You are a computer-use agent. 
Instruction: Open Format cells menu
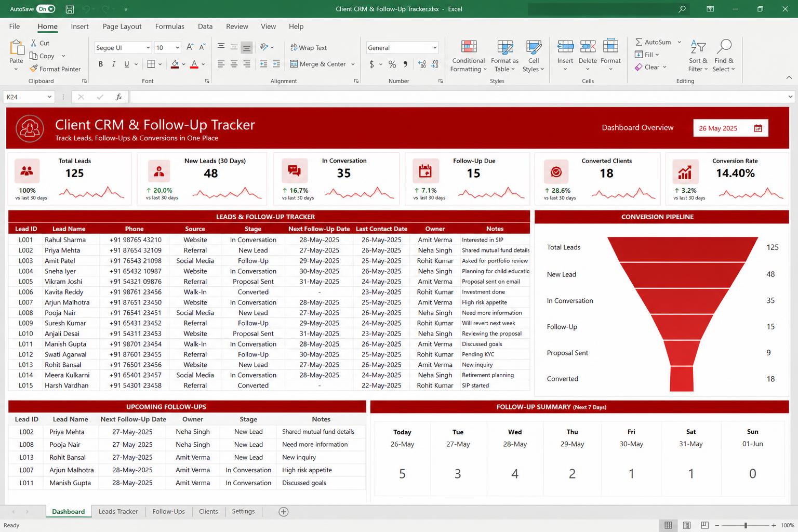pyautogui.click(x=610, y=56)
